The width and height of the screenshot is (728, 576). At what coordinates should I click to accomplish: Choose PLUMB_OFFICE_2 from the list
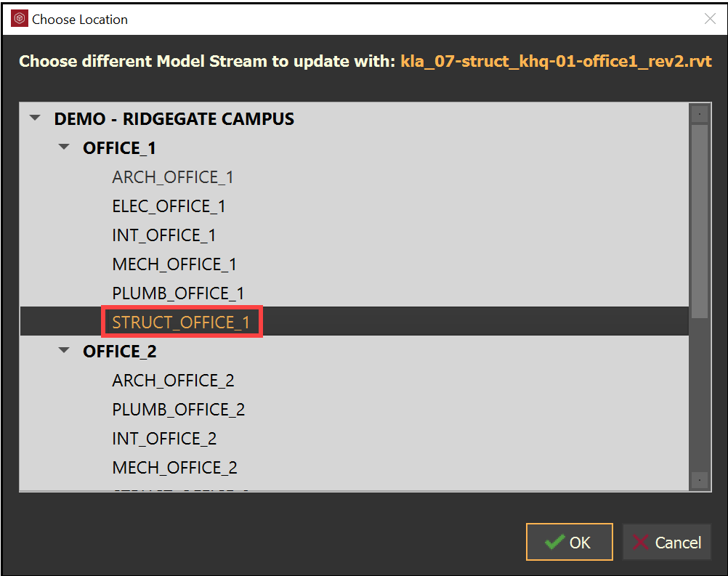point(178,410)
